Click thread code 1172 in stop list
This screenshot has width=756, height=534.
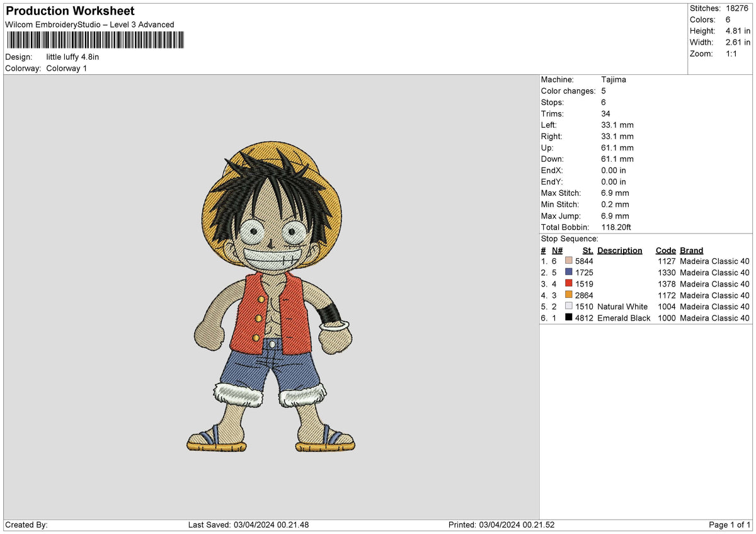667,295
